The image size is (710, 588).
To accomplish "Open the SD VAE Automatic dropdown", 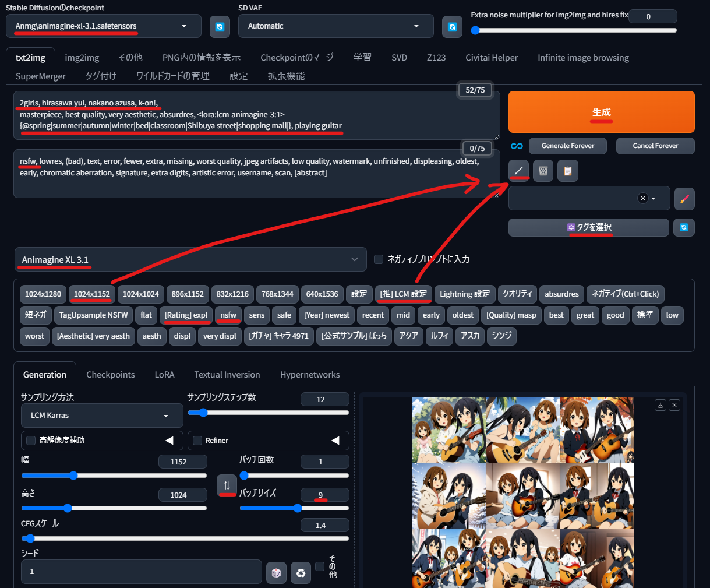I will (336, 26).
